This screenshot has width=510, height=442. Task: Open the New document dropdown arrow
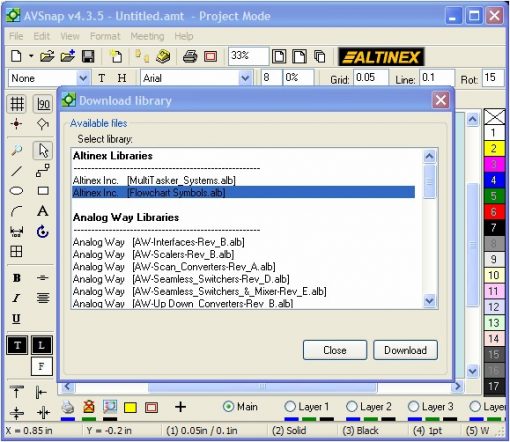(31, 56)
